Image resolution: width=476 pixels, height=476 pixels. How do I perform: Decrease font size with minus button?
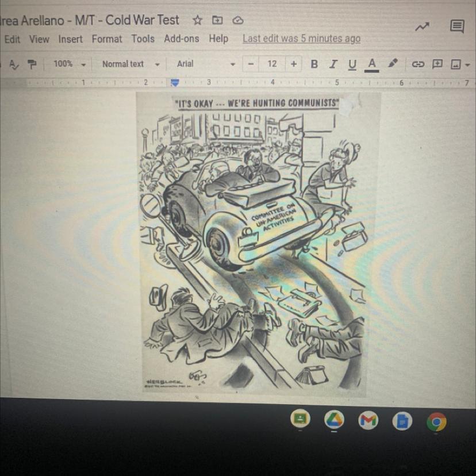click(x=251, y=64)
